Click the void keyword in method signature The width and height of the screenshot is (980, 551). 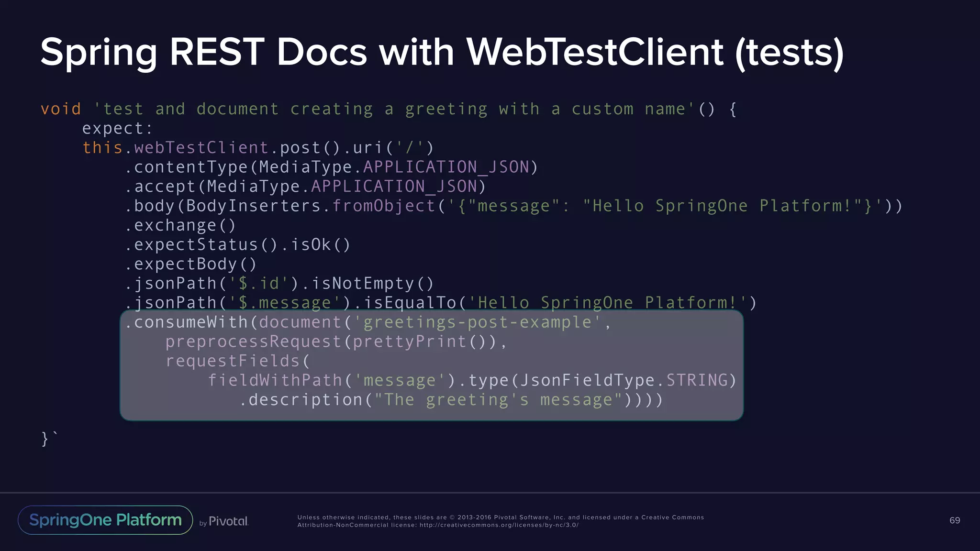coord(61,109)
